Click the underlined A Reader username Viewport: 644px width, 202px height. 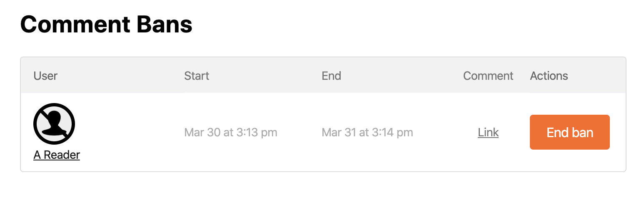click(x=57, y=155)
